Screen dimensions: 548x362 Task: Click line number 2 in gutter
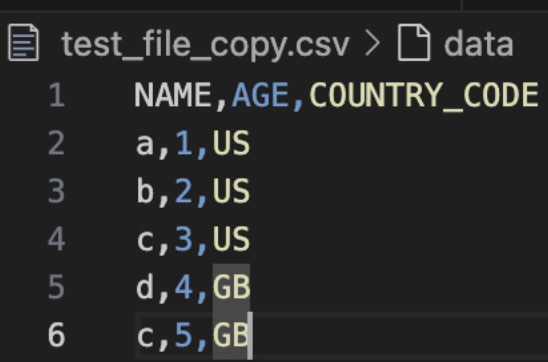[57, 143]
